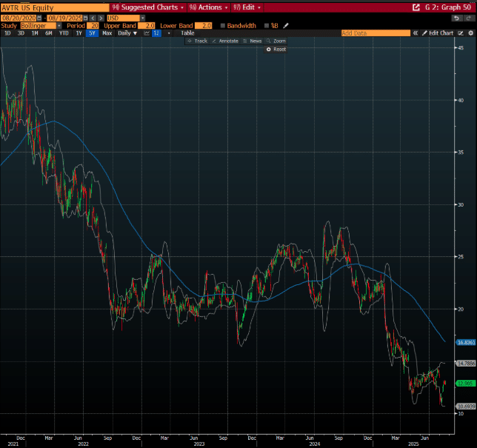Switch to Table view

(x=187, y=33)
